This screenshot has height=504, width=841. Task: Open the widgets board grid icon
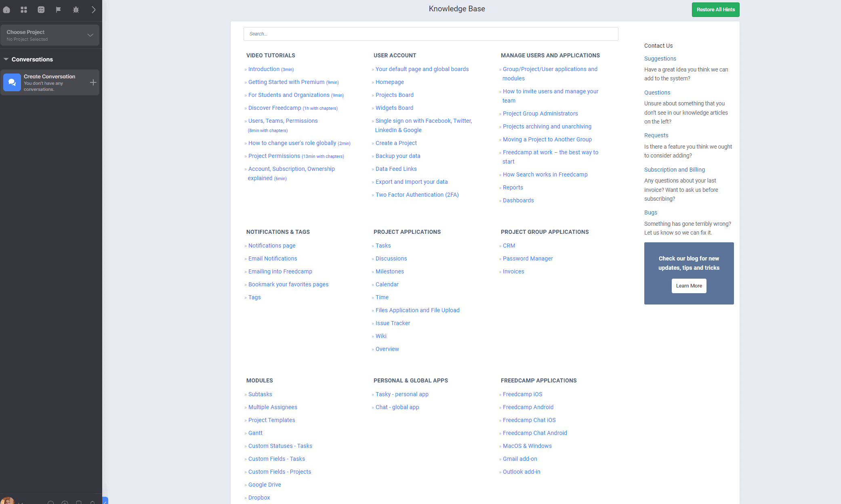24,10
